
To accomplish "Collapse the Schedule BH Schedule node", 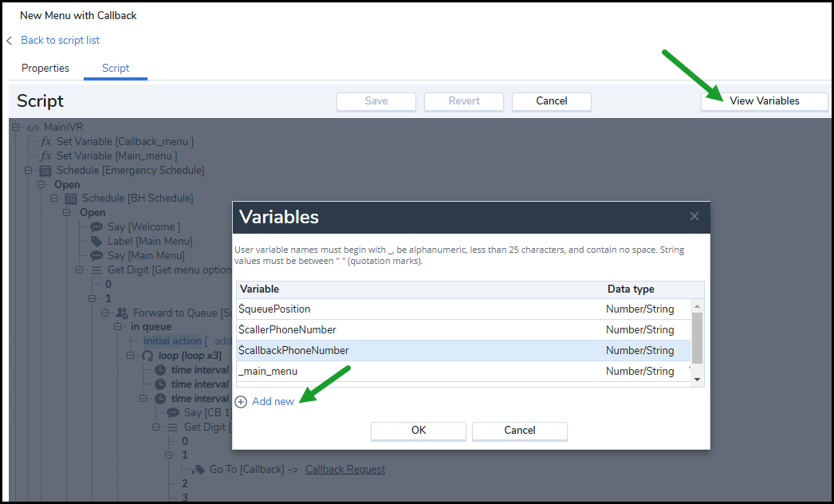I will point(53,198).
